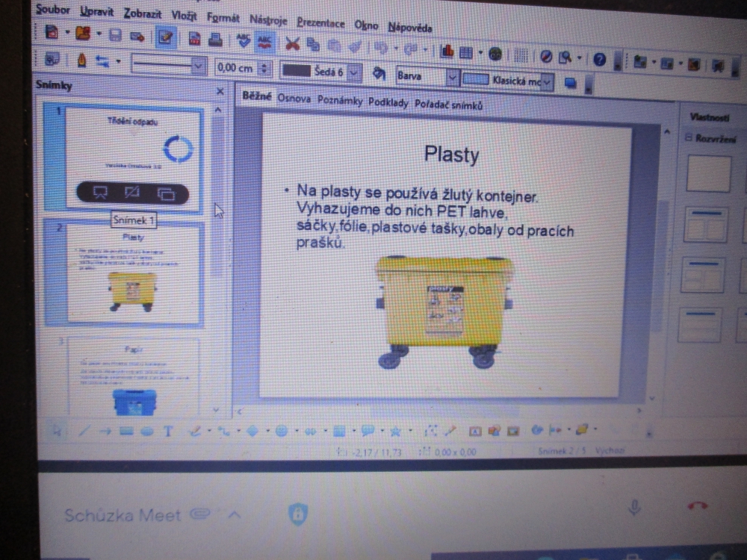Open the Nástroje menu

[268, 20]
